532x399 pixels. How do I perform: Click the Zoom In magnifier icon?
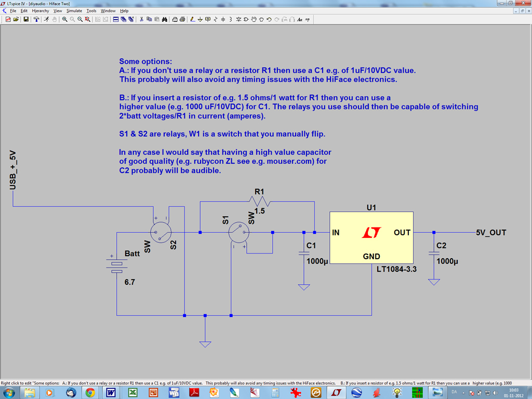point(64,20)
